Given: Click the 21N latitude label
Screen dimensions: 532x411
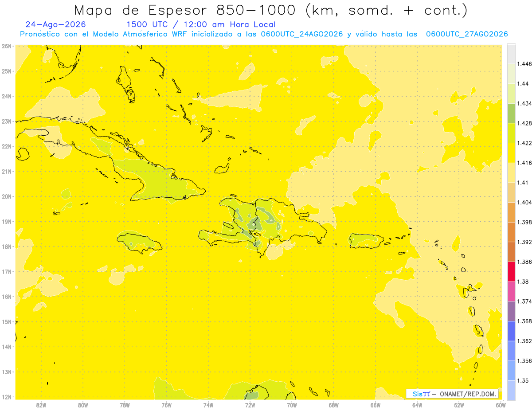Looking at the screenshot, I should 7,172.
